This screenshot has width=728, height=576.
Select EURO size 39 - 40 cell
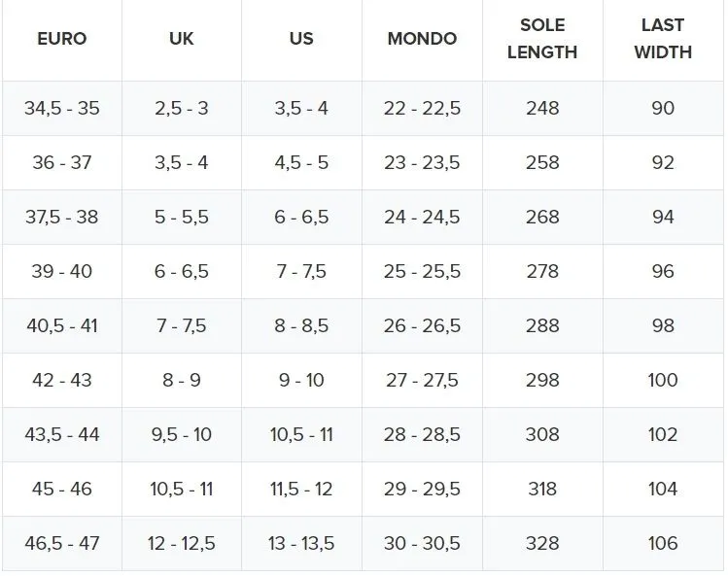(62, 271)
